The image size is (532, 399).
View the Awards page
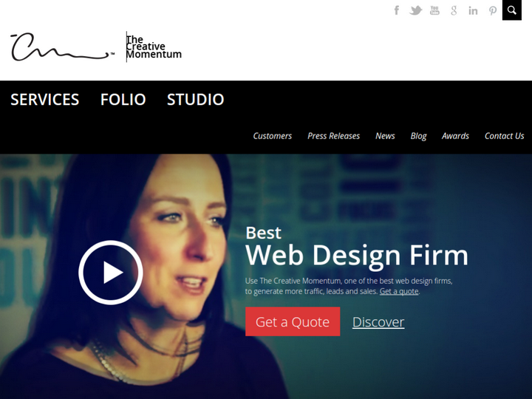pos(455,136)
